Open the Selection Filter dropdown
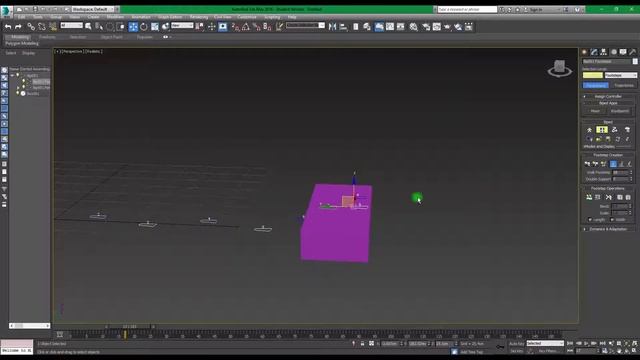 (x=71, y=25)
